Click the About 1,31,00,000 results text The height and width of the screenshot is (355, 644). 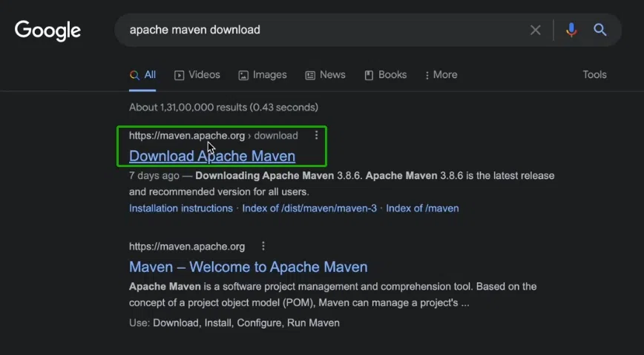223,108
